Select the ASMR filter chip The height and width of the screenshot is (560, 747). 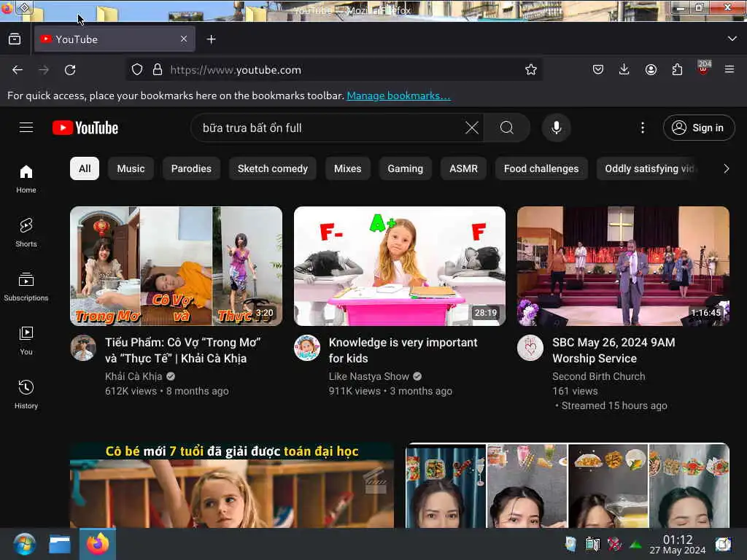463,168
